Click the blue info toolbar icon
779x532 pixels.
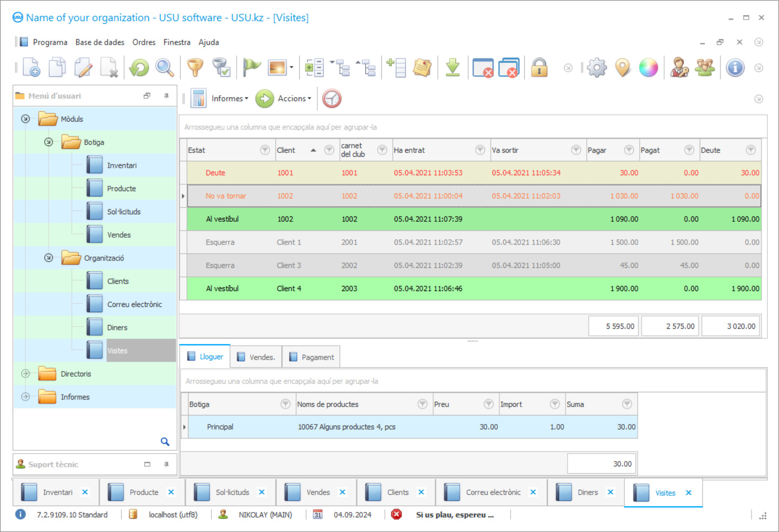tap(735, 68)
